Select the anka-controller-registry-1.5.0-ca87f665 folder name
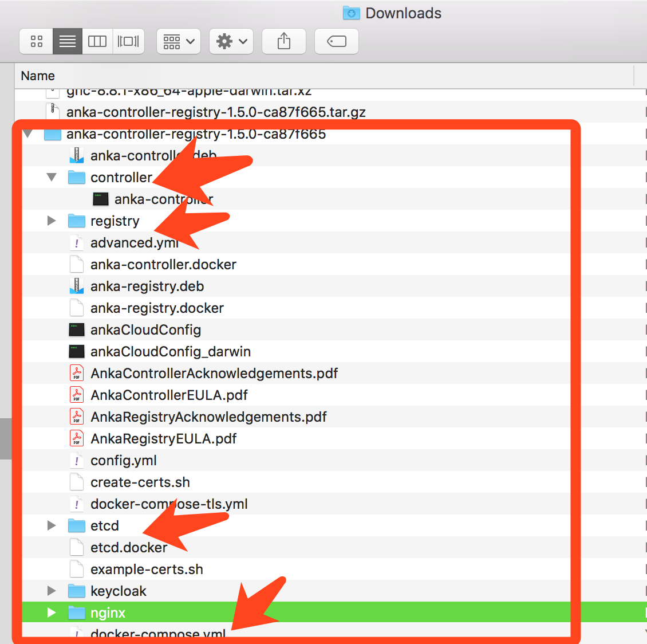The image size is (647, 644). point(196,133)
